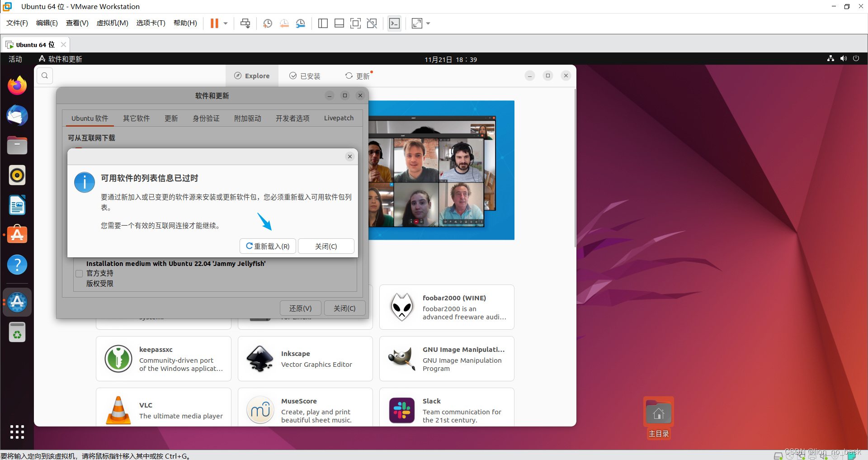Revert the virtual machine to its snapshot

[284, 23]
